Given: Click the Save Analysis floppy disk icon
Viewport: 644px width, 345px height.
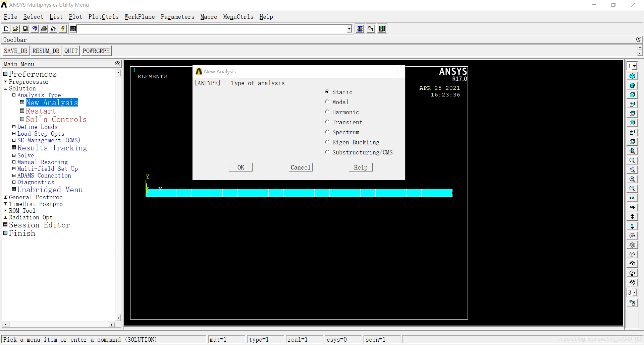Looking at the screenshot, I should click(x=25, y=29).
